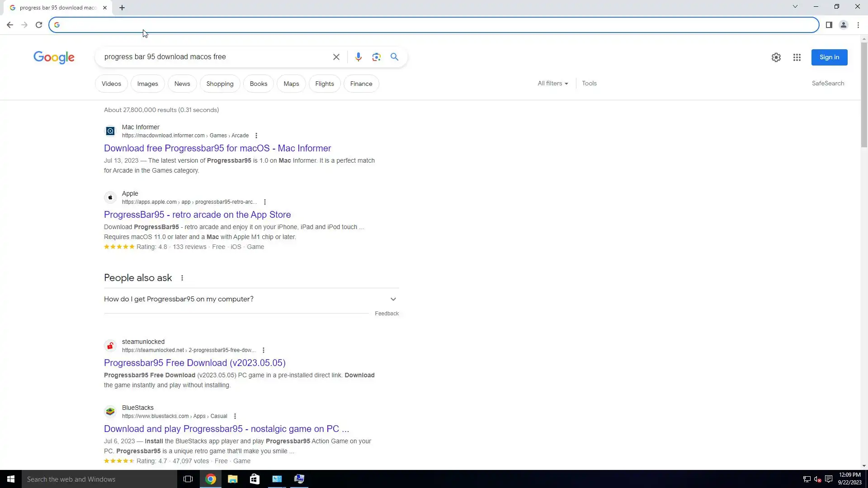Open tab search chevron in title bar
Screen dimensions: 868x488
pos(795,7)
